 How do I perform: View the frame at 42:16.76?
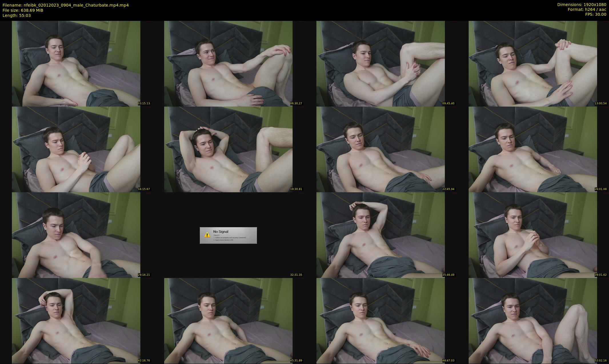tap(76, 321)
